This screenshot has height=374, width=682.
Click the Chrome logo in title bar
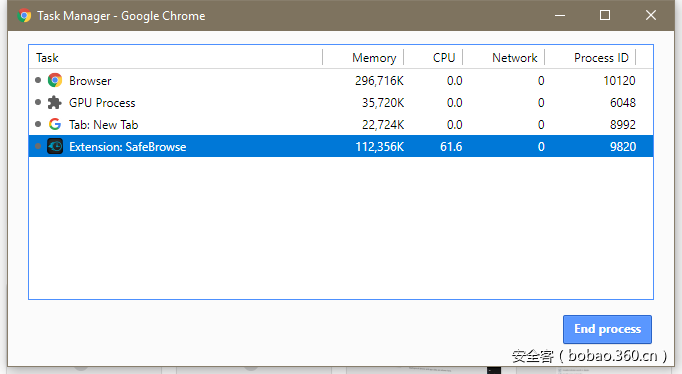(x=24, y=16)
